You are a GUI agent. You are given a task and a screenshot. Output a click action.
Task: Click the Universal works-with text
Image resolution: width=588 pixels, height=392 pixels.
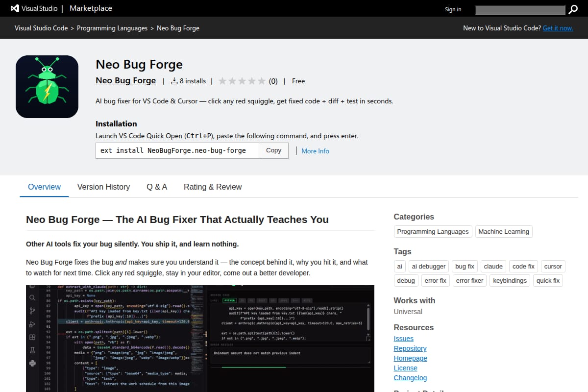coord(408,312)
